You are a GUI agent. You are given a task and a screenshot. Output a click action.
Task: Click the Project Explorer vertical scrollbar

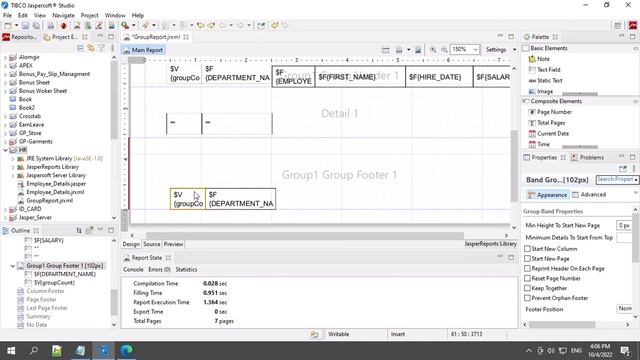coord(114,100)
